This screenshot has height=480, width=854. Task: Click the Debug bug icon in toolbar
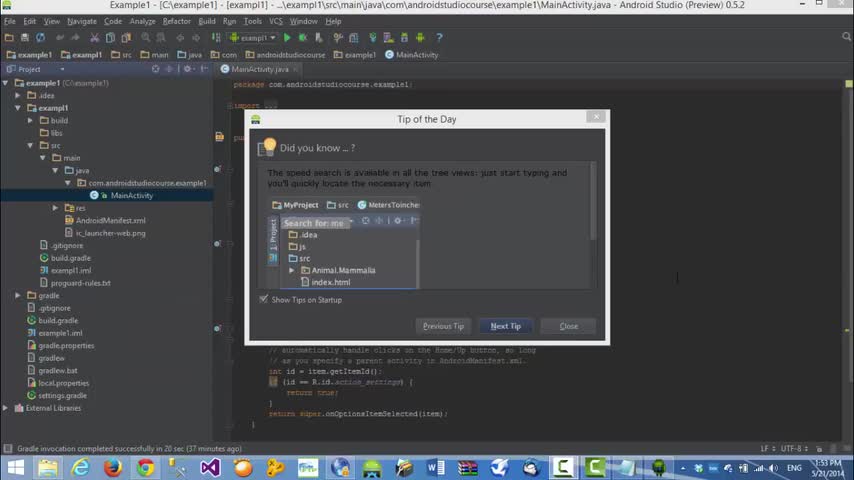coord(303,38)
